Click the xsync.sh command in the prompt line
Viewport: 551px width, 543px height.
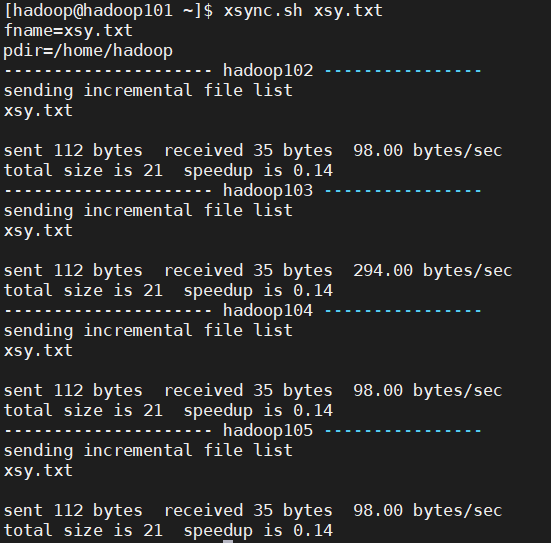[x=263, y=11]
